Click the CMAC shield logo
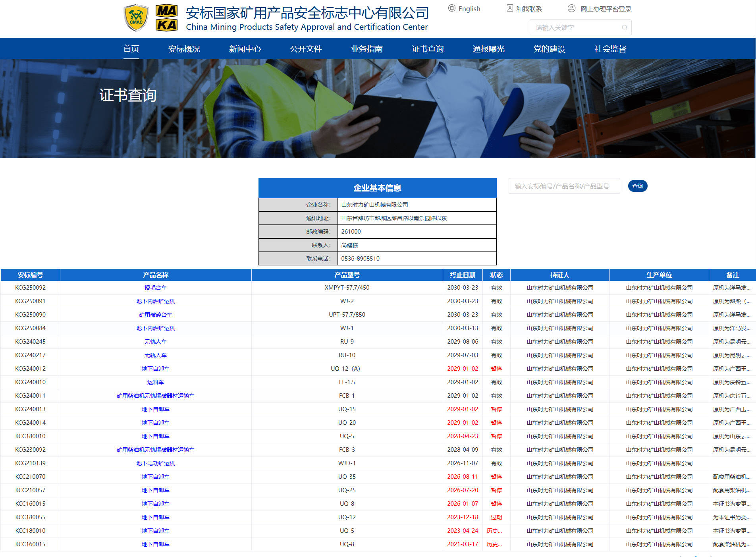Viewport: 756px width, 557px height. click(x=136, y=18)
